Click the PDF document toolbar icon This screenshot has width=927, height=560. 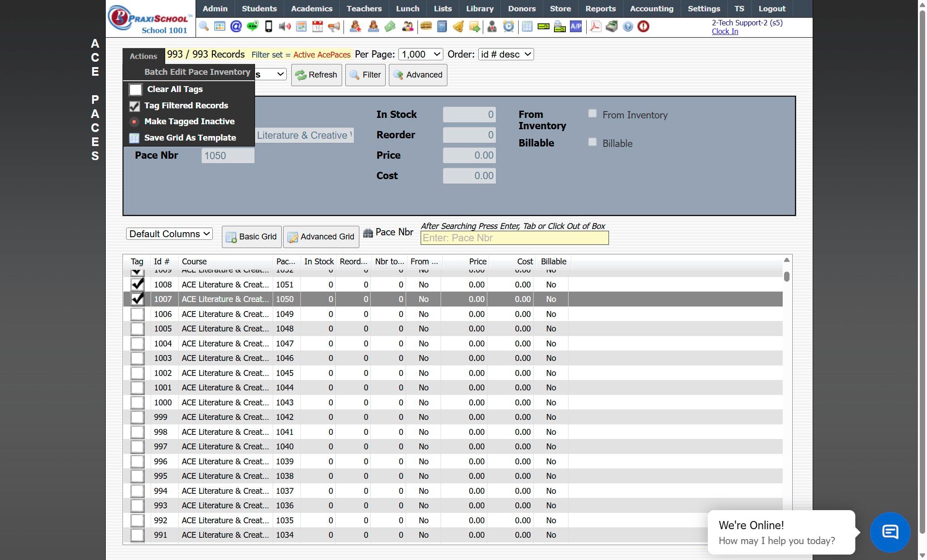coord(596,26)
